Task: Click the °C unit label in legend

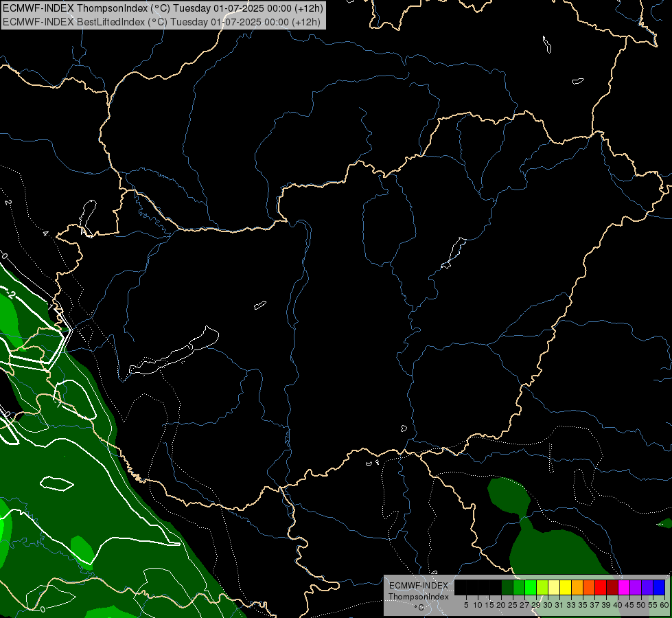Action: click(419, 607)
